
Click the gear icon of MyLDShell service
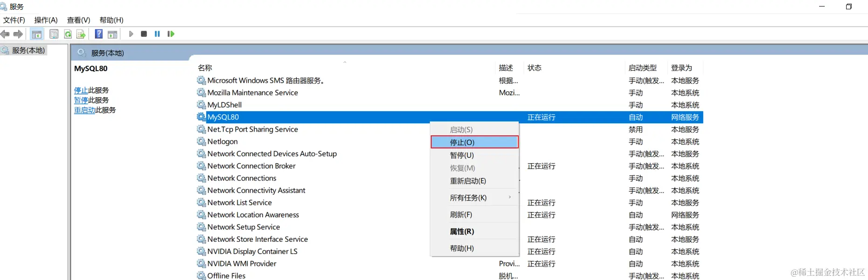[x=201, y=105]
